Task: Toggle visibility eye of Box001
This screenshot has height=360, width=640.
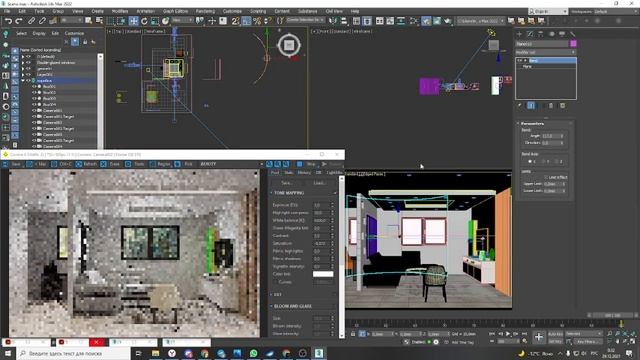Action: [x=35, y=87]
